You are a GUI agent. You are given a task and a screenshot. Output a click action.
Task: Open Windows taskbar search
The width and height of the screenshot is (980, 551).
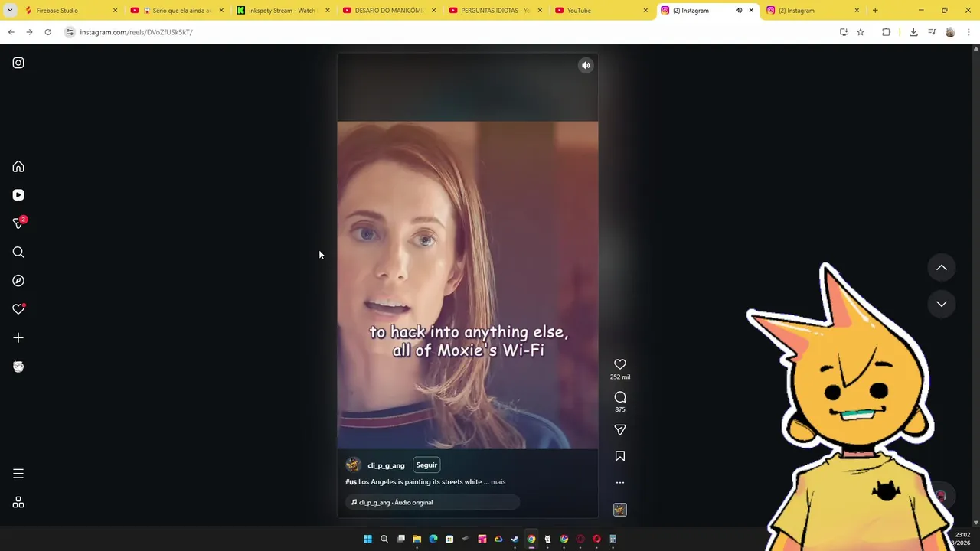384,539
